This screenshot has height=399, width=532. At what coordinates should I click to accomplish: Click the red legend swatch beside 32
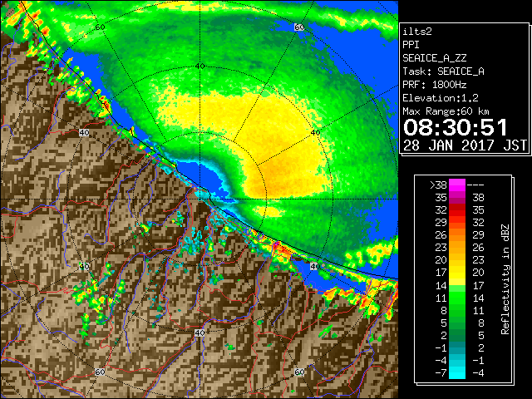point(457,210)
